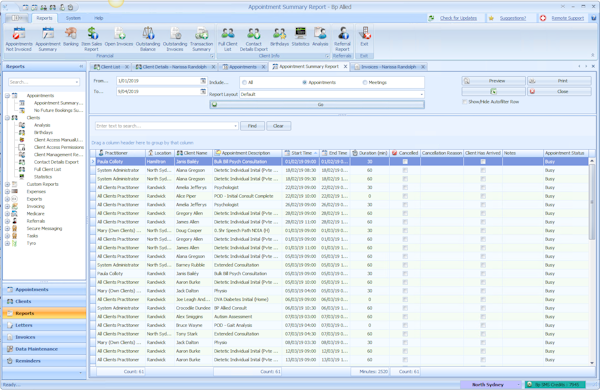The height and width of the screenshot is (390, 600).
Task: Open the From date calendar picker
Action: 203,81
